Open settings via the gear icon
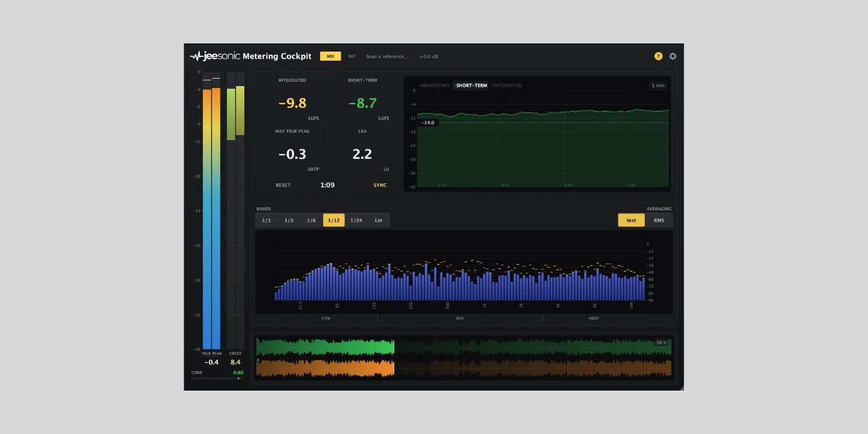Screen dimensions: 868x434 pyautogui.click(x=673, y=56)
